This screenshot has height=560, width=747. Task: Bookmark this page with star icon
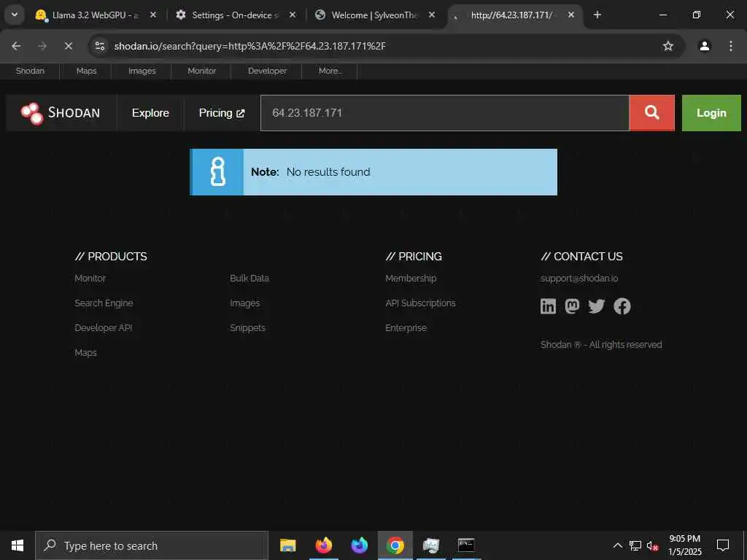(x=668, y=46)
